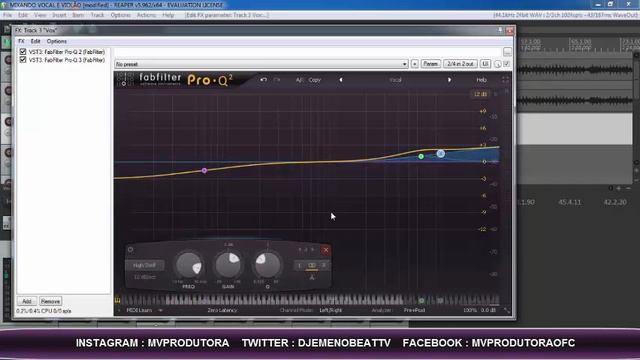Open the High Shelf filter shape dropdown
The width and height of the screenshot is (640, 360).
[144, 265]
